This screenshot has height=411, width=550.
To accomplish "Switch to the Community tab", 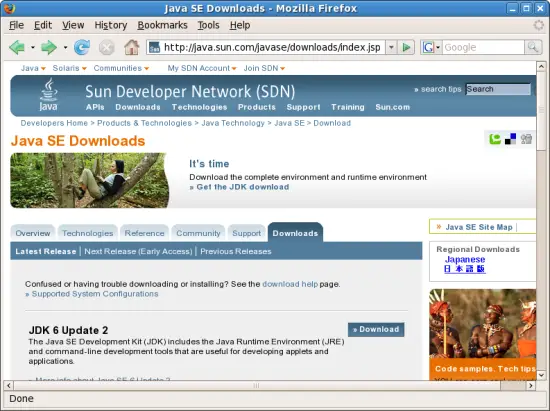I will pos(198,233).
